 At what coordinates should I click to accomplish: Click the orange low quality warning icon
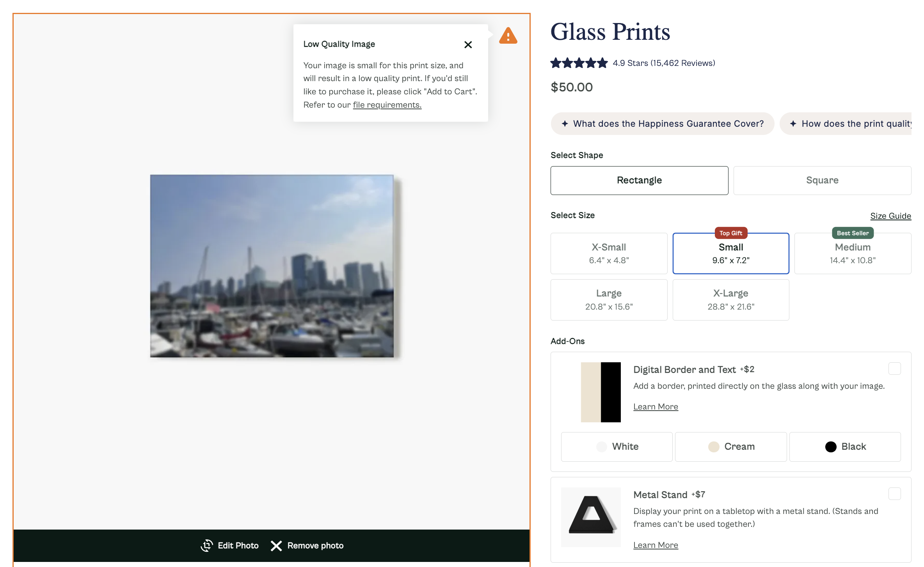pos(508,36)
